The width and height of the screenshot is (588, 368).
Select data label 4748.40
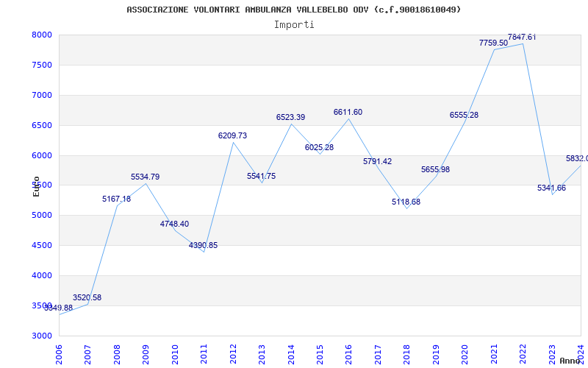[174, 224]
